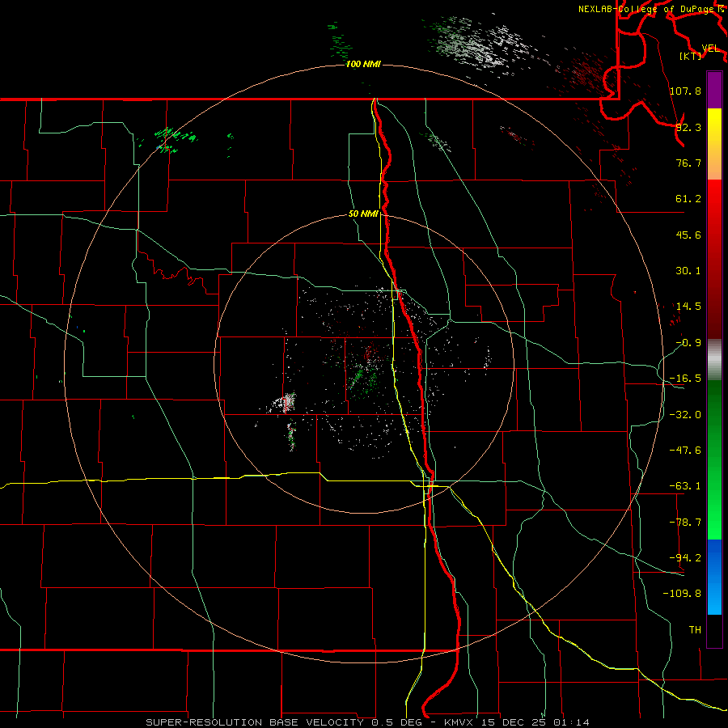Click the gray near-zero color bar segment
The image size is (728, 728).
714,360
